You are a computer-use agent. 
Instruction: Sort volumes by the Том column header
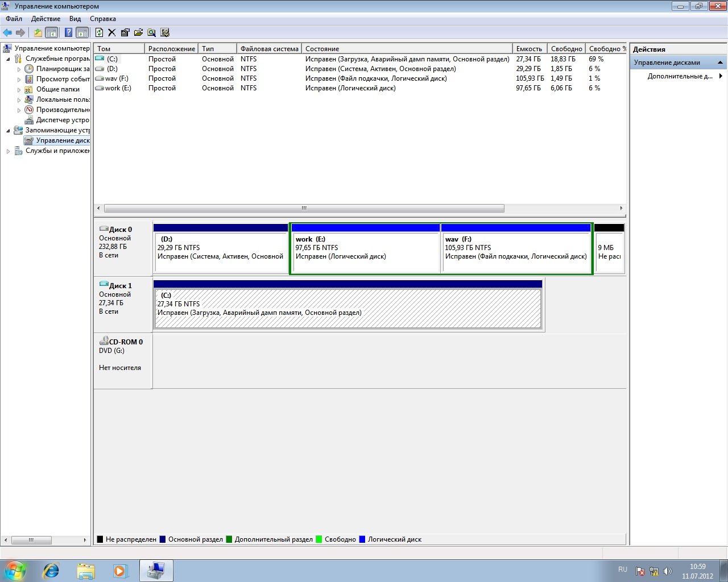click(119, 49)
